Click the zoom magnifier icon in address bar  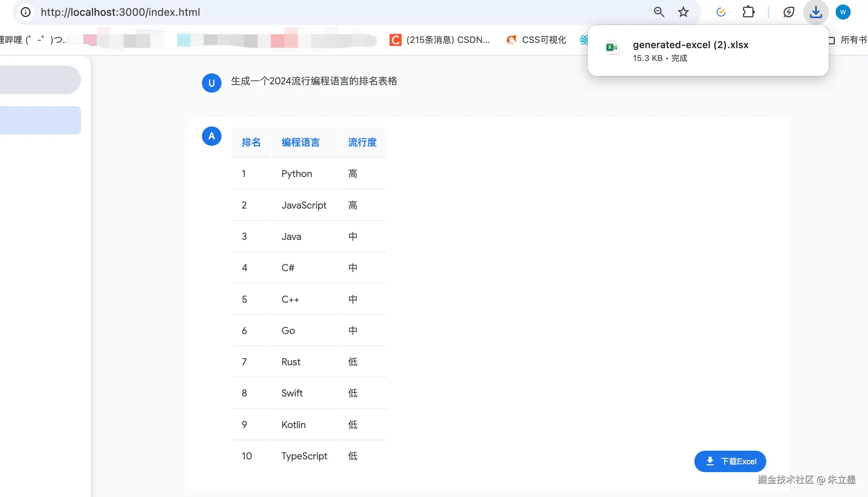[x=659, y=12]
